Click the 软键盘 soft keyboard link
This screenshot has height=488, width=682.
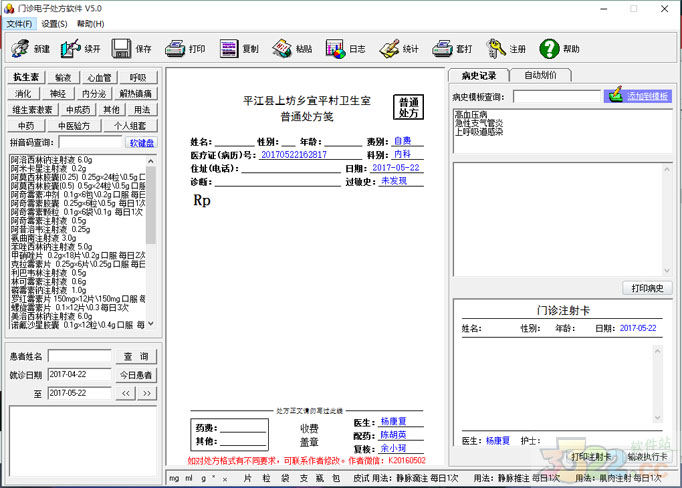(x=142, y=143)
